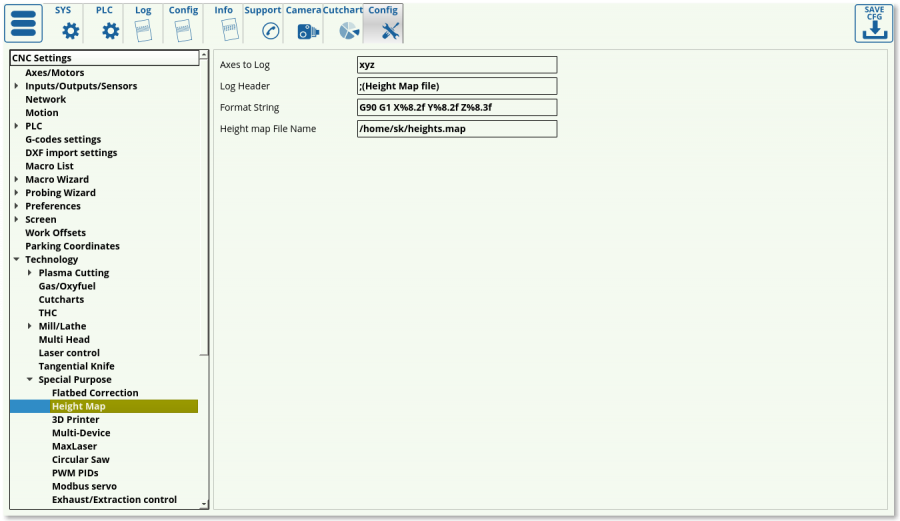Expand the Plasma Cutting subtree

(x=30, y=273)
